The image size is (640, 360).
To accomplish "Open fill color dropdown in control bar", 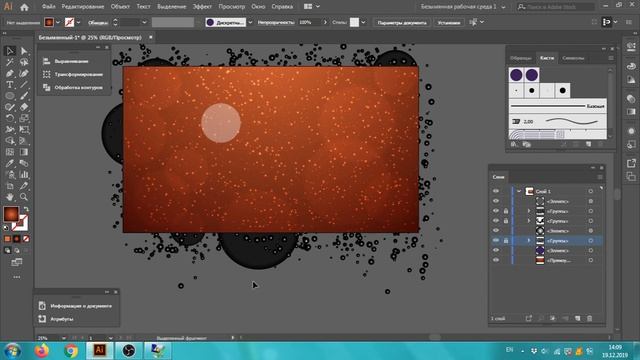I will click(x=58, y=22).
